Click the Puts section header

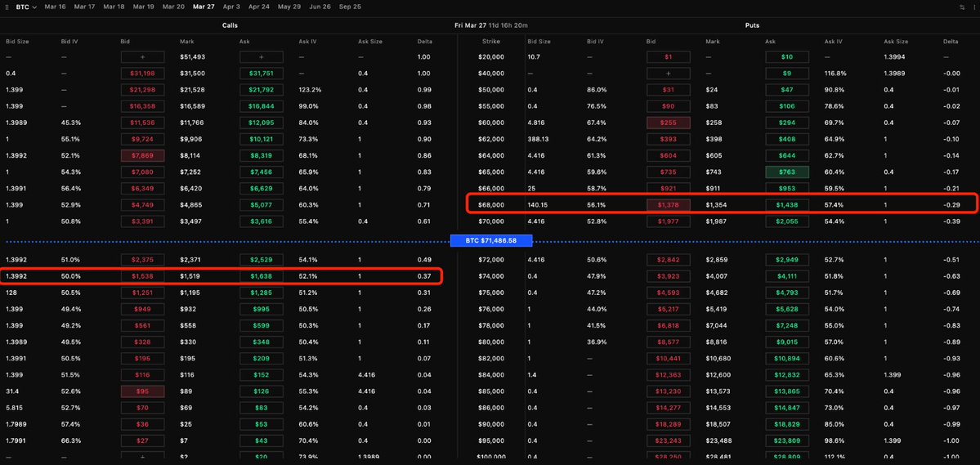tap(752, 25)
